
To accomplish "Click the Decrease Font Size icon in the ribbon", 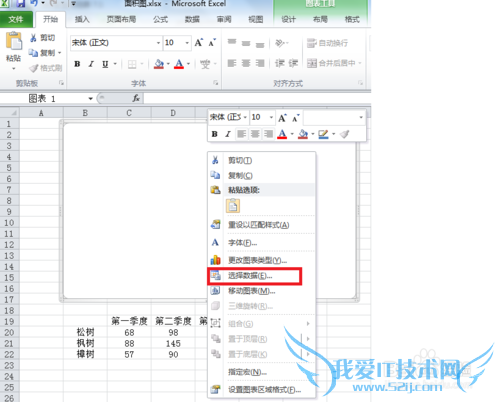I will [212, 43].
